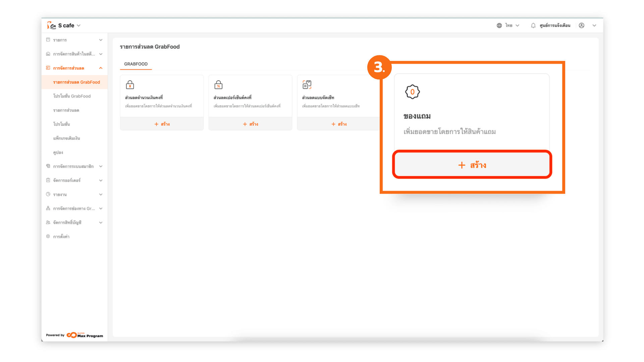Collapse the การจัดการส่วนลด sidebar section
Viewport: 644px width, 362px height.
click(101, 68)
